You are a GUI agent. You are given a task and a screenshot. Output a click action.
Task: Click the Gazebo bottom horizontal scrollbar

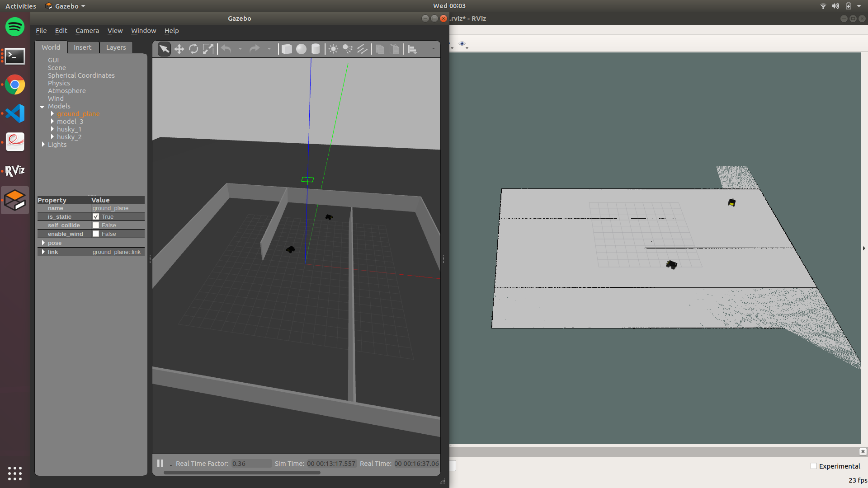(242, 473)
